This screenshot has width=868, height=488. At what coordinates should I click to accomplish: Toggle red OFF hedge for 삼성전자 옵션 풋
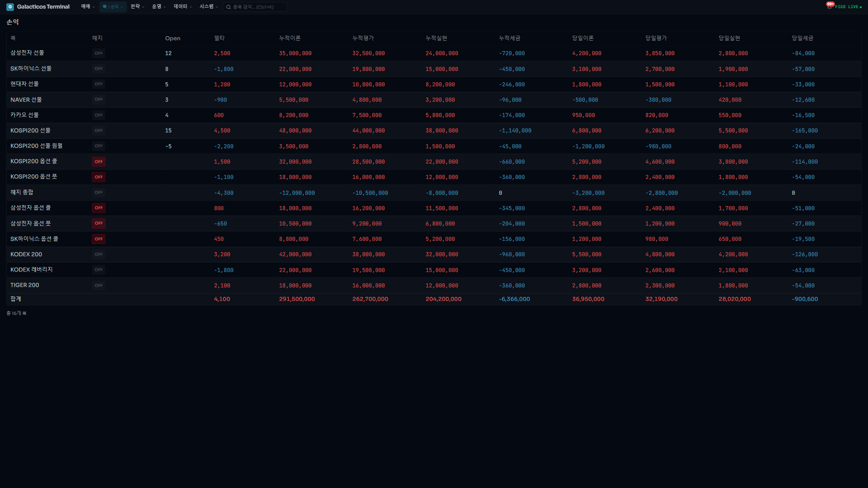(99, 223)
